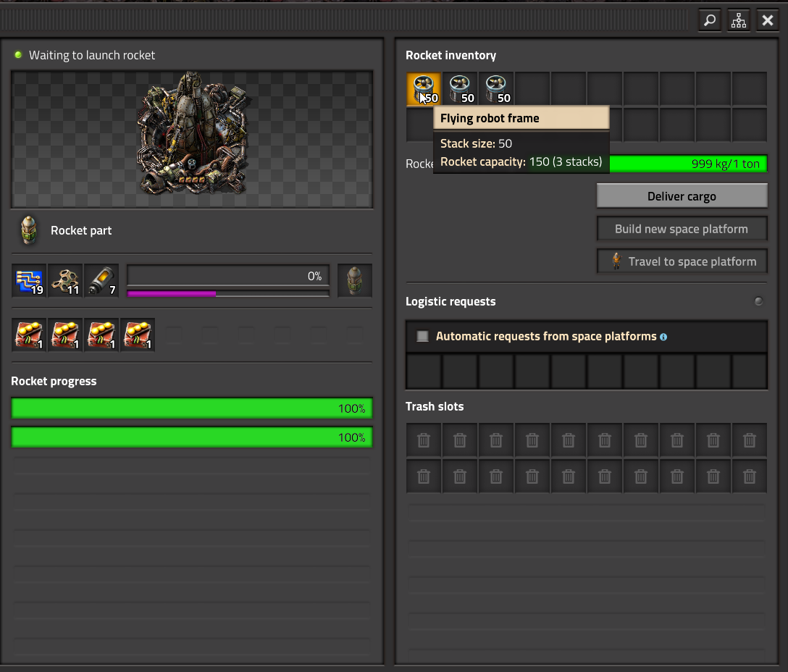Click the first trash slot in top row
Screen dimensions: 788x672
[x=424, y=440]
